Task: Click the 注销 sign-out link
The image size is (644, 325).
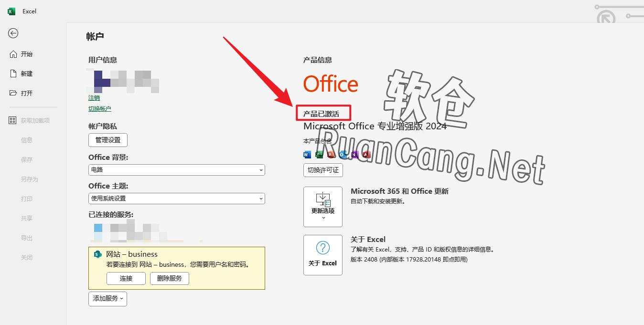Action: tap(94, 98)
